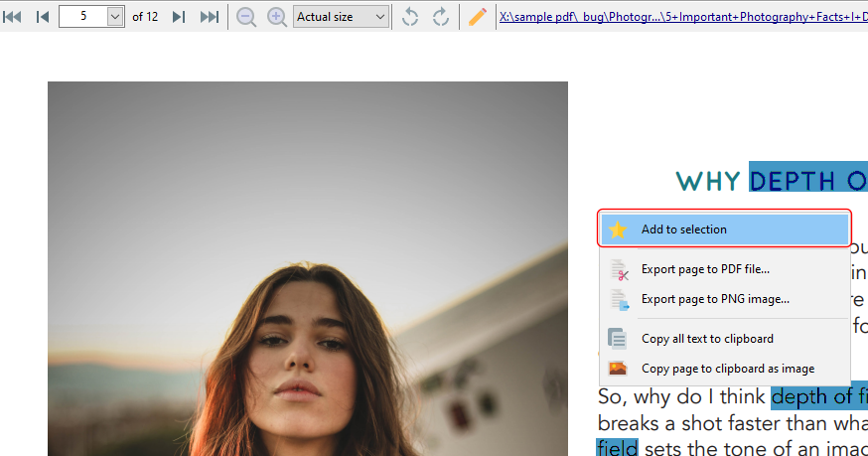The image size is (868, 456).
Task: Expand the Actual size zoom dropdown
Action: click(x=379, y=17)
